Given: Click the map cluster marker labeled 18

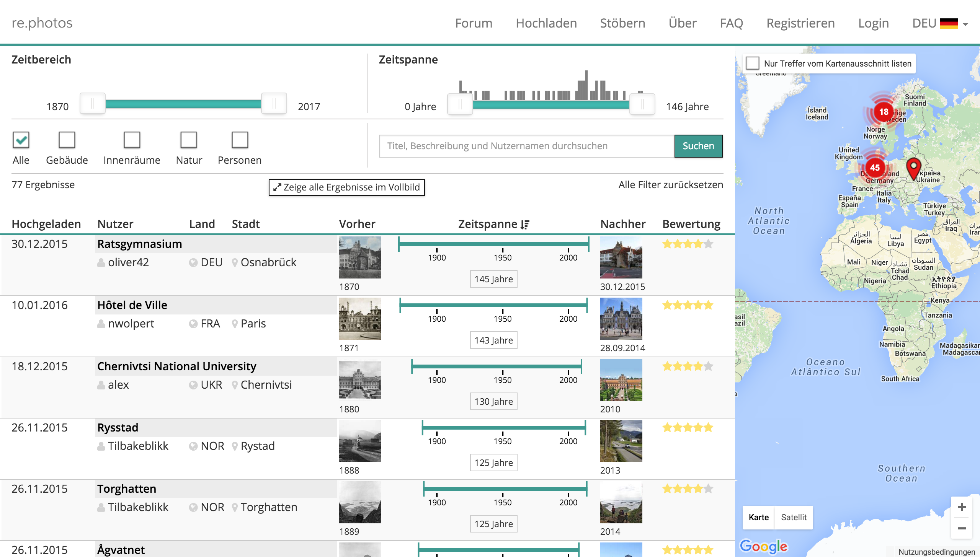Looking at the screenshot, I should [x=884, y=112].
